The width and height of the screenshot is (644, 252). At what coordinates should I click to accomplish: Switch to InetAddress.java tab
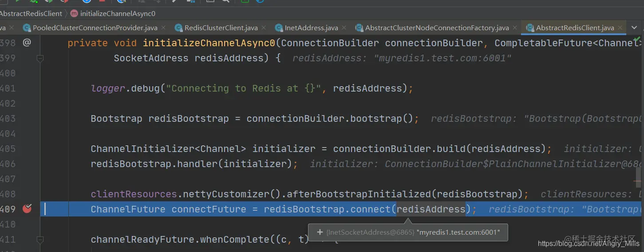click(x=312, y=28)
